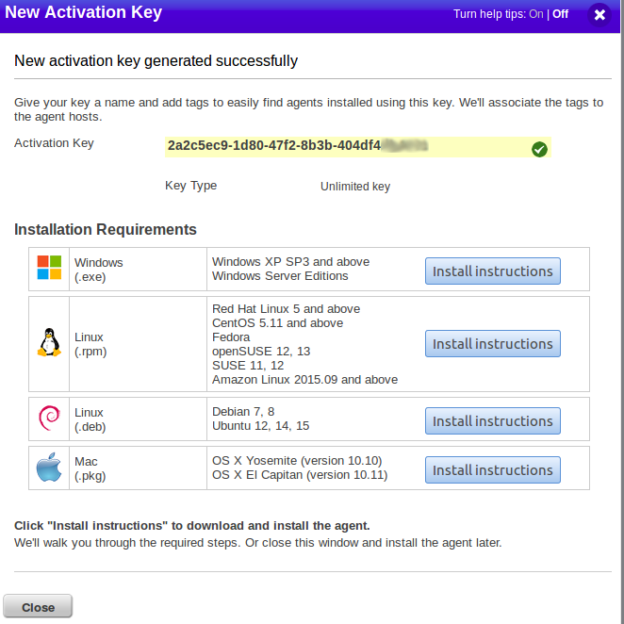
Task: Click the Close button at bottom
Action: tap(38, 607)
